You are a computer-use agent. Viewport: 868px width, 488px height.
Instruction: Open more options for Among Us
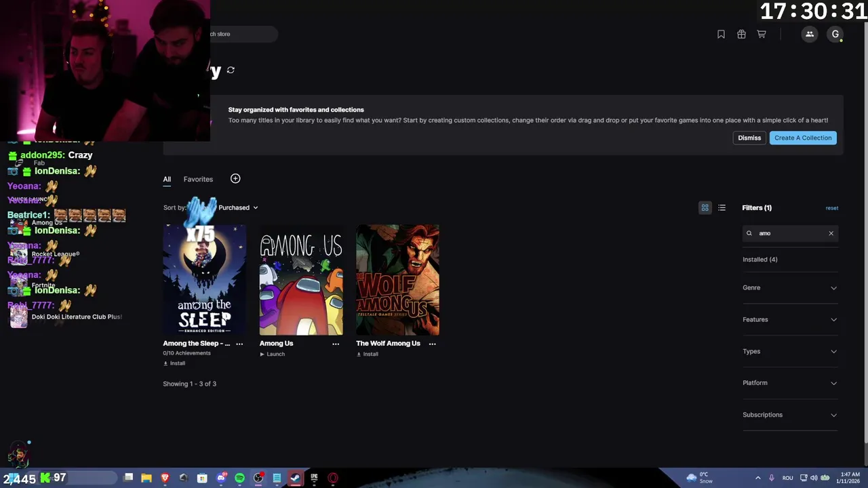pos(336,344)
